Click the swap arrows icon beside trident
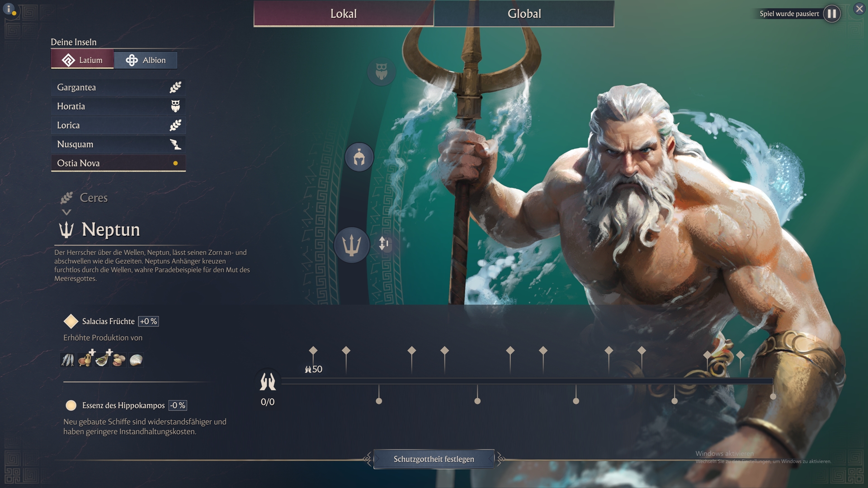 pos(384,244)
